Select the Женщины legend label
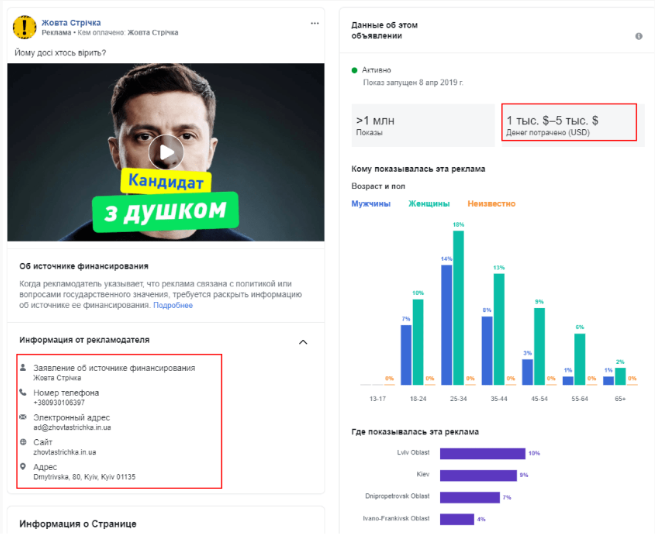This screenshot has width=655, height=542. point(429,204)
